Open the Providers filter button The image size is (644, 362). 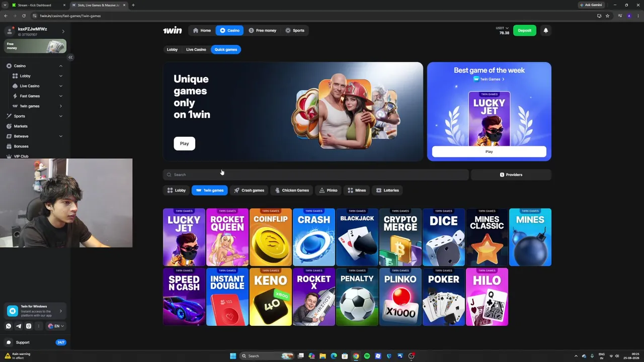[511, 174]
